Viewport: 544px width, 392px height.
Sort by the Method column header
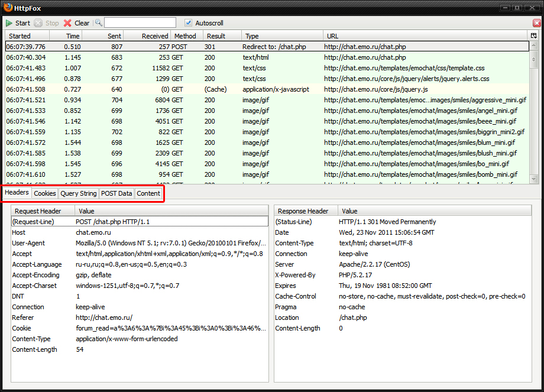click(x=187, y=35)
